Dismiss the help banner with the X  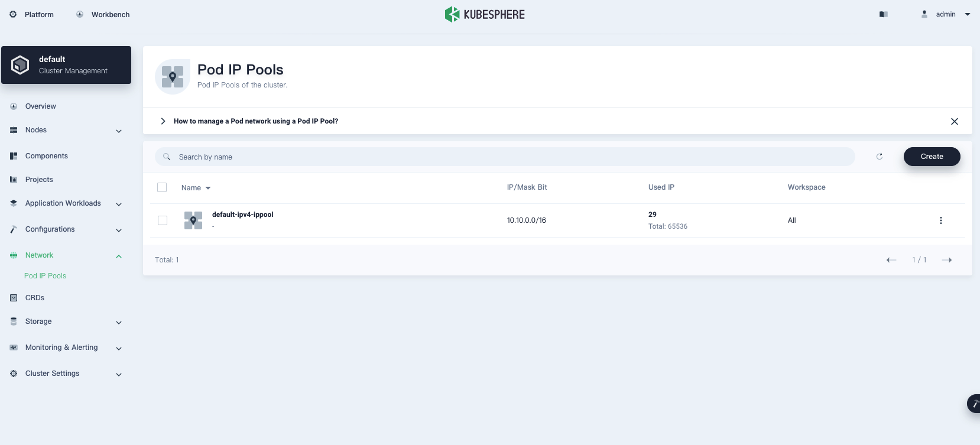pyautogui.click(x=954, y=121)
